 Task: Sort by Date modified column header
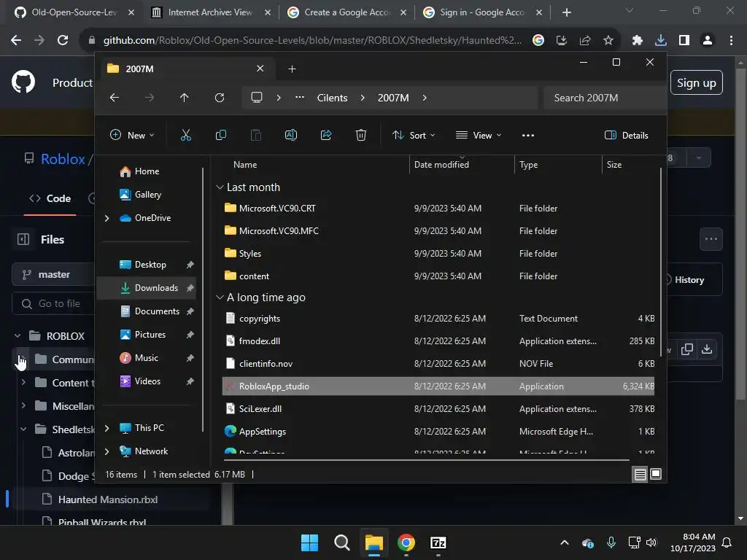[x=441, y=165]
